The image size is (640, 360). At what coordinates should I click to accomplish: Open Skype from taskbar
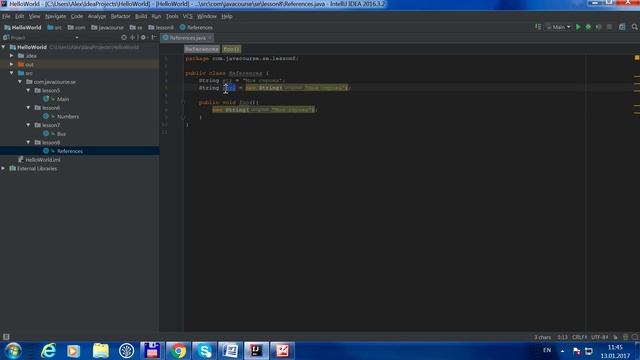(x=204, y=351)
